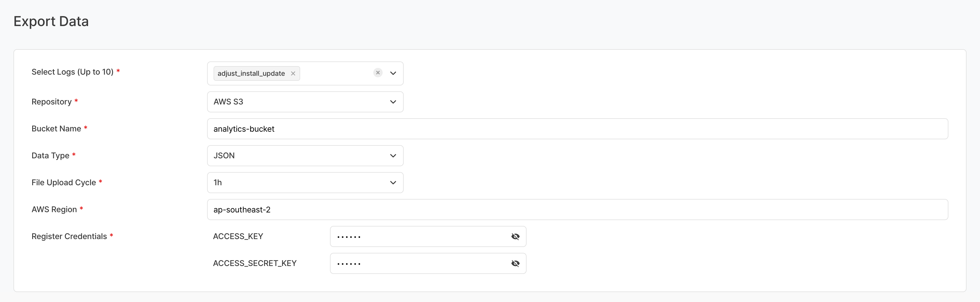Expand the Select Logs dropdown arrow

click(x=393, y=73)
